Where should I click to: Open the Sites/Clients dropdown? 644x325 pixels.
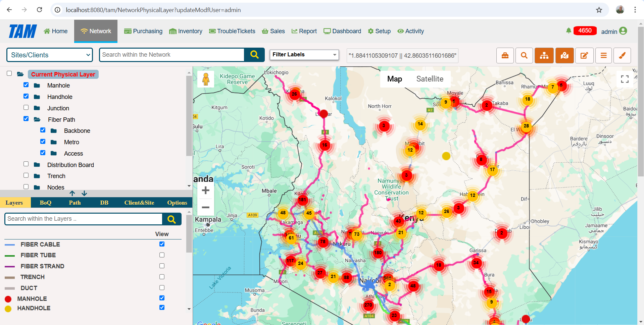[x=50, y=55]
